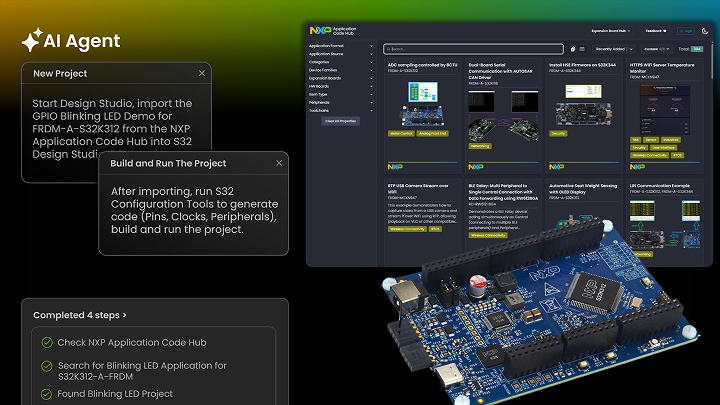Click the HTTPS WiFi Server dashboard thumbnail
The height and width of the screenshot is (405, 720).
pos(665,109)
